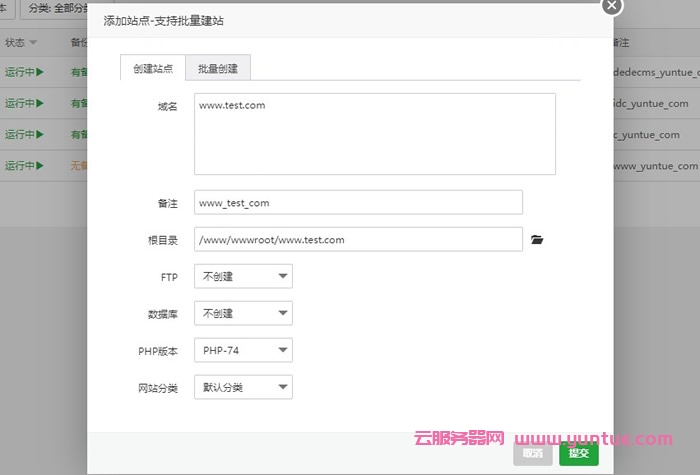
Task: Toggle 运行中 status in the dedecms_yuntue row
Action: point(24,72)
